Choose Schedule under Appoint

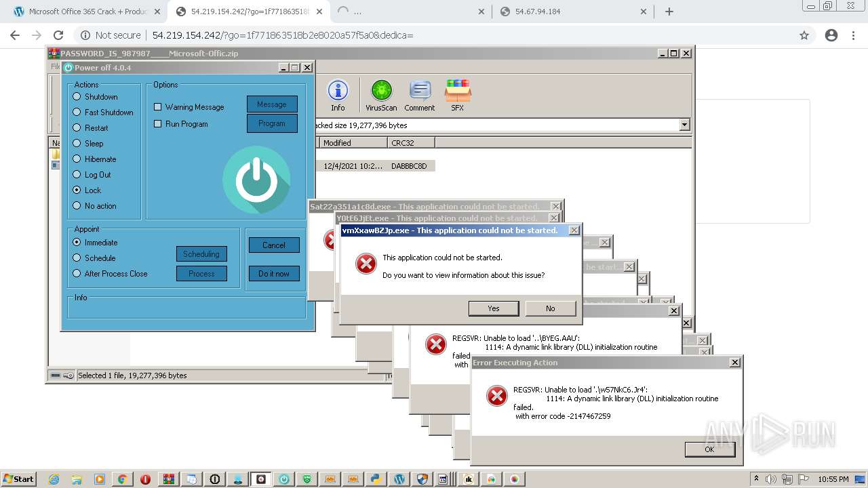[x=94, y=258]
